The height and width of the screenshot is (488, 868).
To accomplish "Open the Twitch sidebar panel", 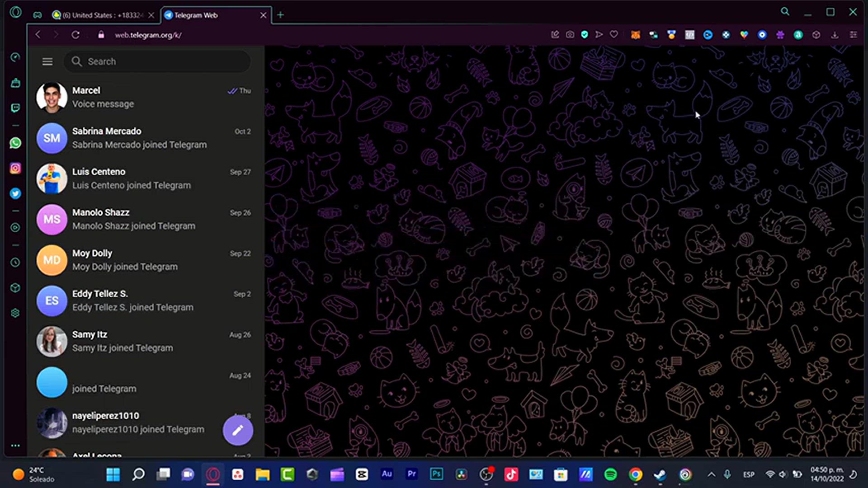I will pyautogui.click(x=15, y=108).
